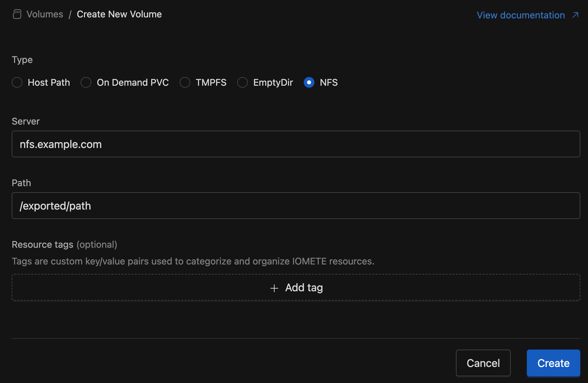Viewport: 588px width, 383px height.
Task: Select TMPFS as the volume type
Action: (x=185, y=82)
